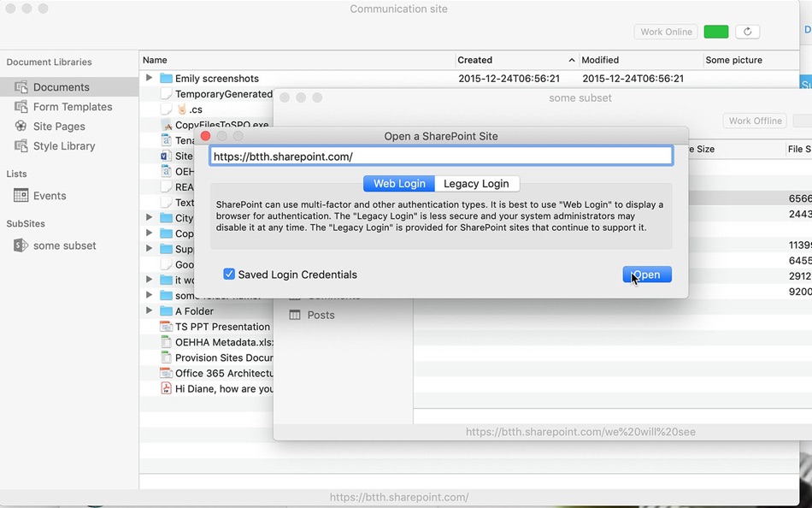The height and width of the screenshot is (508, 812).
Task: Click the .cs file icon
Action: tap(166, 109)
